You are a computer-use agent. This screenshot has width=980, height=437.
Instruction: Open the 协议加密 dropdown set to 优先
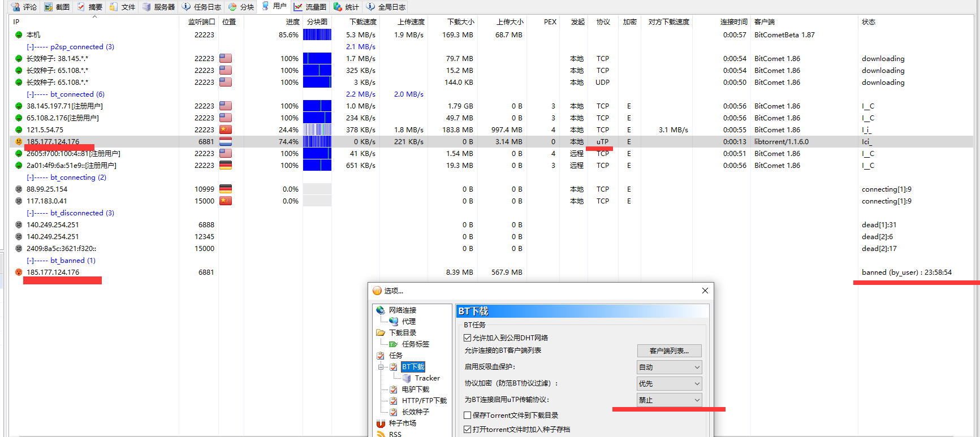[670, 384]
